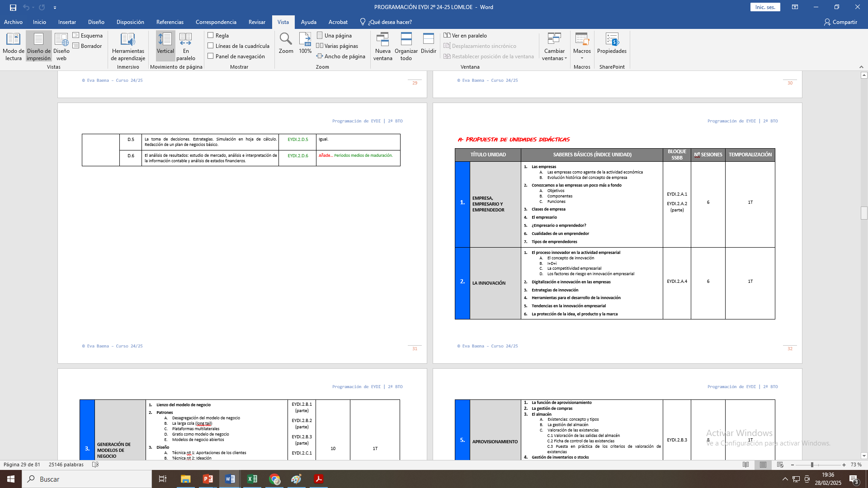Choose En paralelo page movement
This screenshot has height=488, width=868.
186,46
